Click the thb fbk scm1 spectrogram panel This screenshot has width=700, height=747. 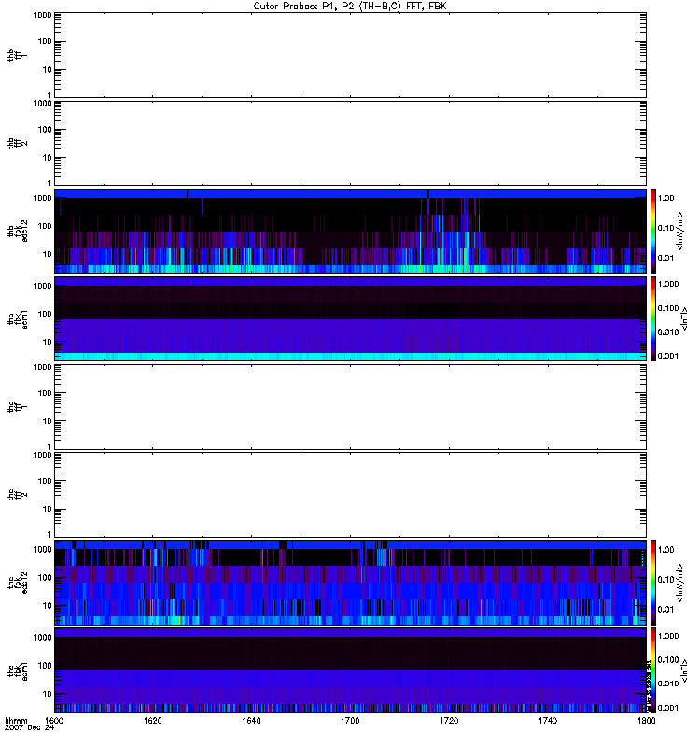350,318
